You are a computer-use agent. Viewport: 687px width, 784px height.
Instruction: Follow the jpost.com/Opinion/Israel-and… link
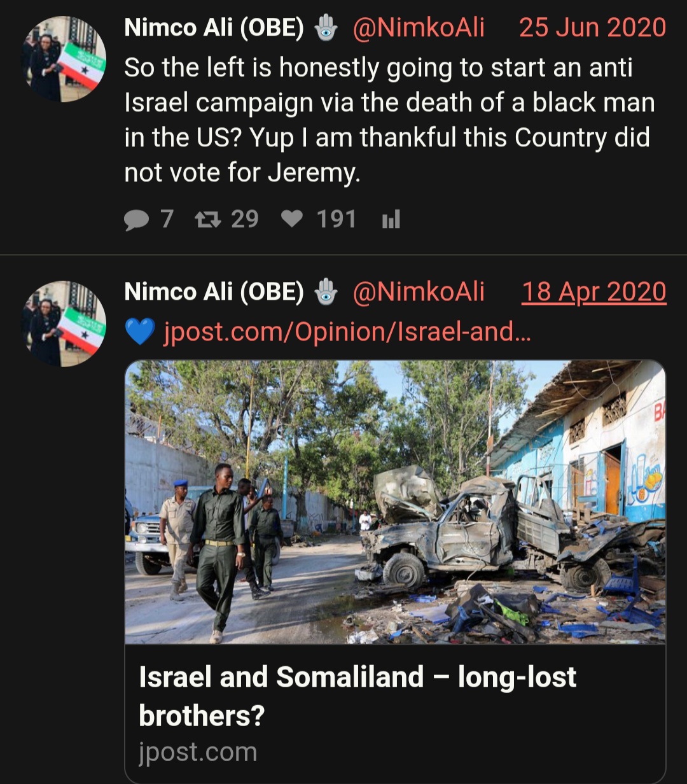tap(347, 332)
